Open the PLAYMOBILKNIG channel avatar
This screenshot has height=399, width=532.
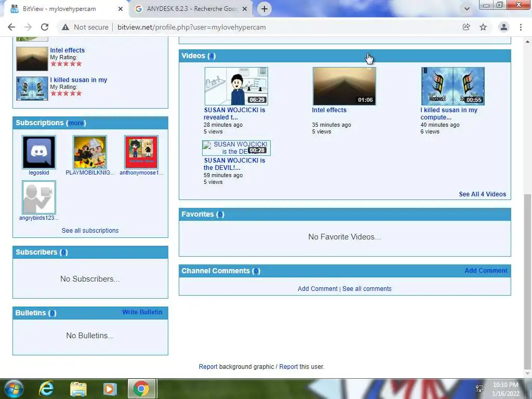point(90,152)
